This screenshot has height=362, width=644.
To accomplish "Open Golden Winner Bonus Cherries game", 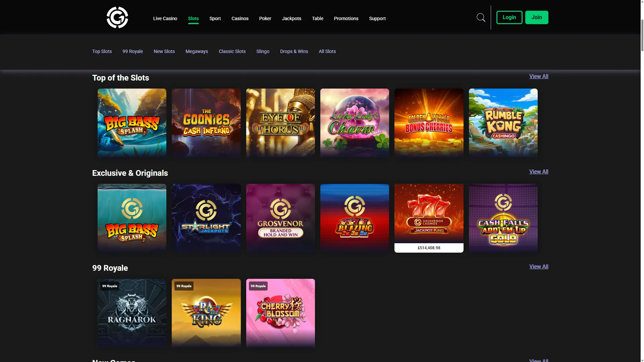I will pyautogui.click(x=429, y=123).
